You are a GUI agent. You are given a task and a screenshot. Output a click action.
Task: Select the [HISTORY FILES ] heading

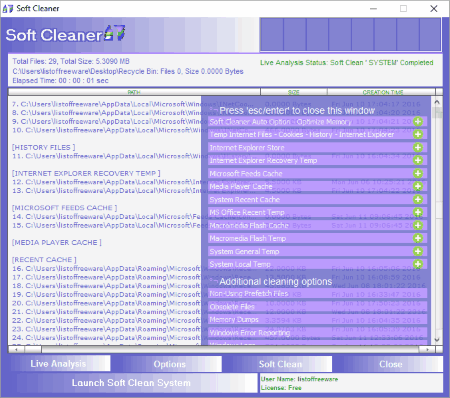point(43,147)
